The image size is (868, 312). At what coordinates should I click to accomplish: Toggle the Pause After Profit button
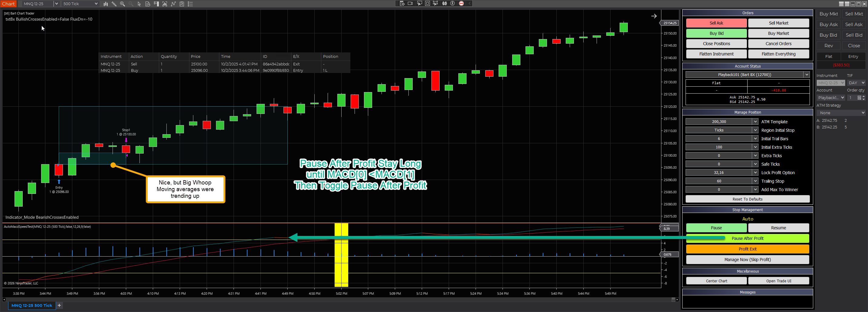(x=747, y=238)
